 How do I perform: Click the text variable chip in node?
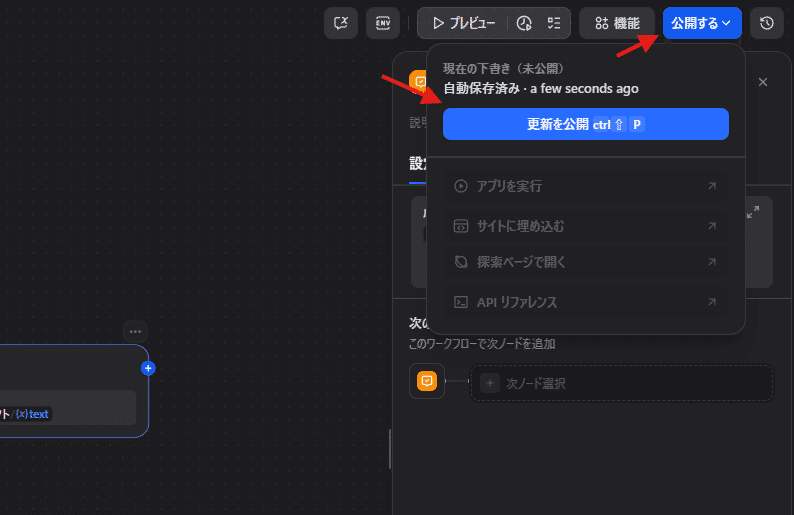click(x=33, y=414)
